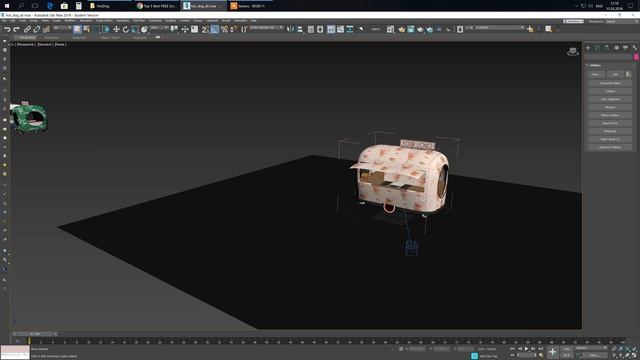This screenshot has width=640, height=360.
Task: Open the Selected key filter dropdown
Action: click(x=591, y=348)
